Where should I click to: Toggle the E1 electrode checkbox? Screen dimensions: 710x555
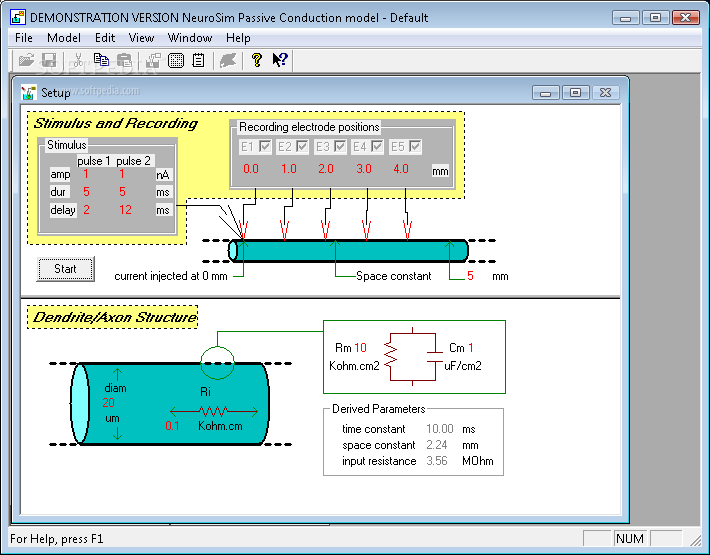pyautogui.click(x=265, y=146)
